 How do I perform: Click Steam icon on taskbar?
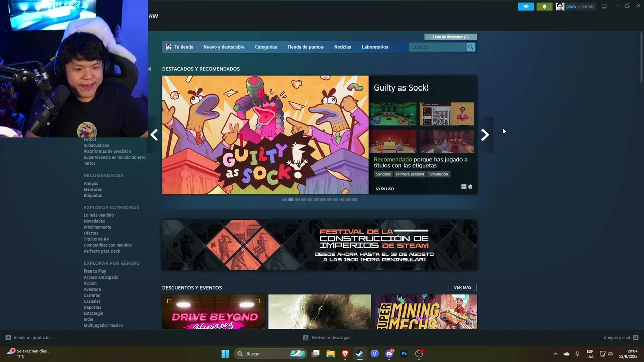359,354
